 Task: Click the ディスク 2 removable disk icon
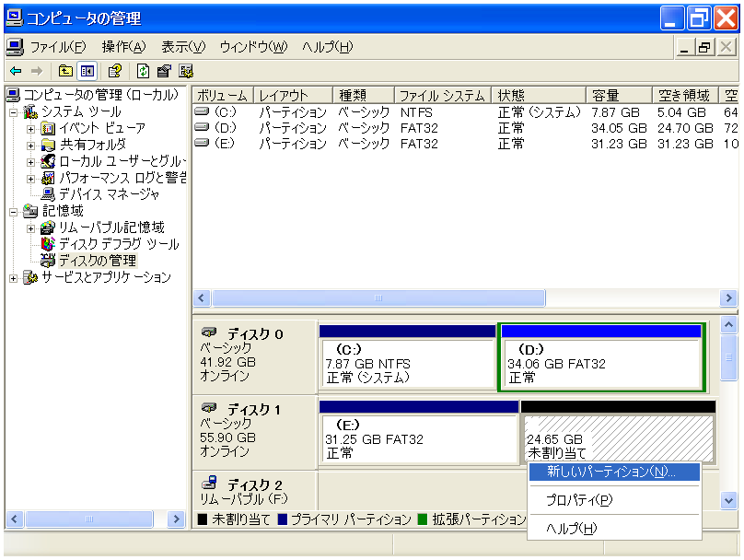[209, 483]
